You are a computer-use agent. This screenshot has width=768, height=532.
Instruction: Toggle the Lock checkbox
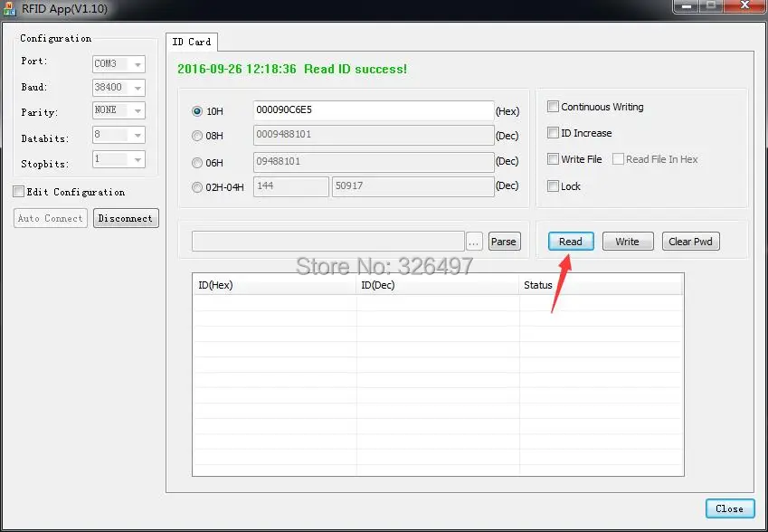(553, 186)
